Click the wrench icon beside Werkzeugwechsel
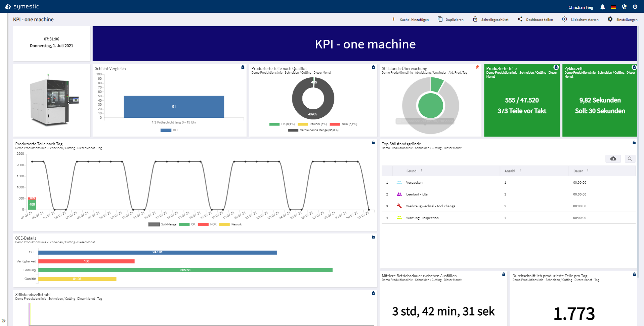Screen dimensions: 644x326 tap(399, 206)
